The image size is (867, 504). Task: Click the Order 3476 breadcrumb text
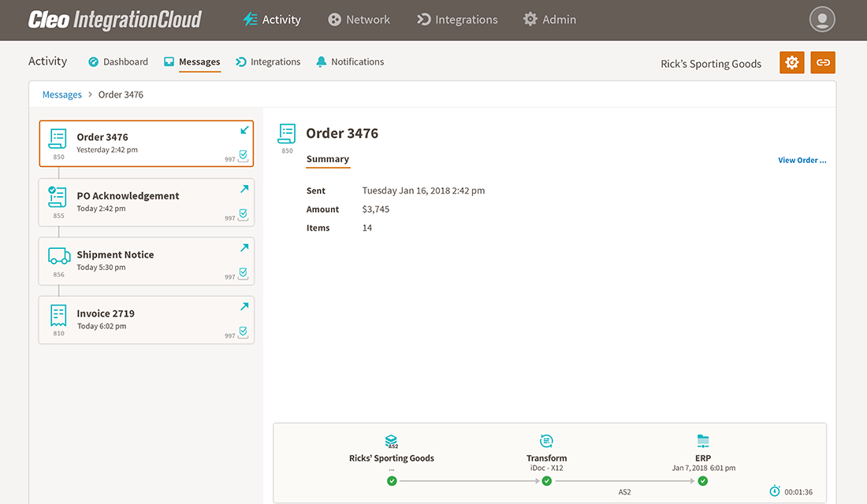[x=121, y=94]
